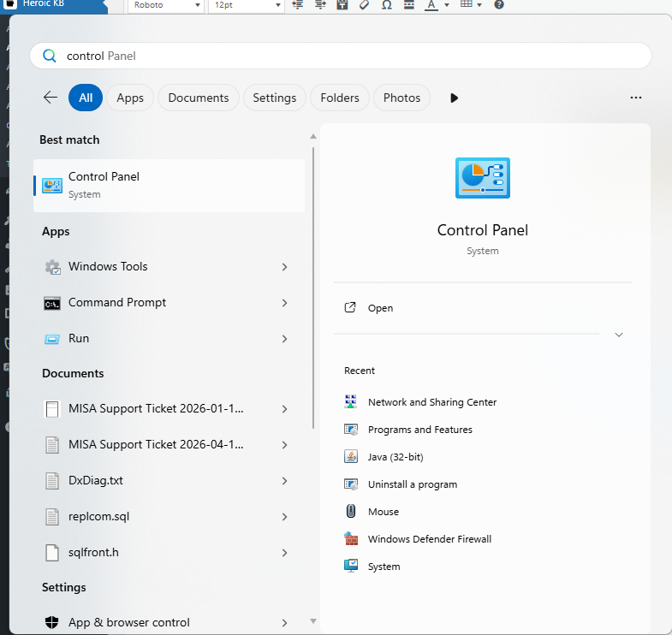Open Java (32-bit) recent item
Viewport: 672px width, 635px height.
tap(395, 457)
